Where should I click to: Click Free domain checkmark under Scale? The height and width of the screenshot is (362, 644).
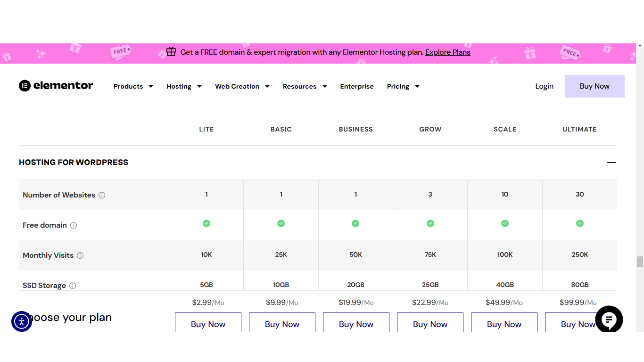[505, 223]
